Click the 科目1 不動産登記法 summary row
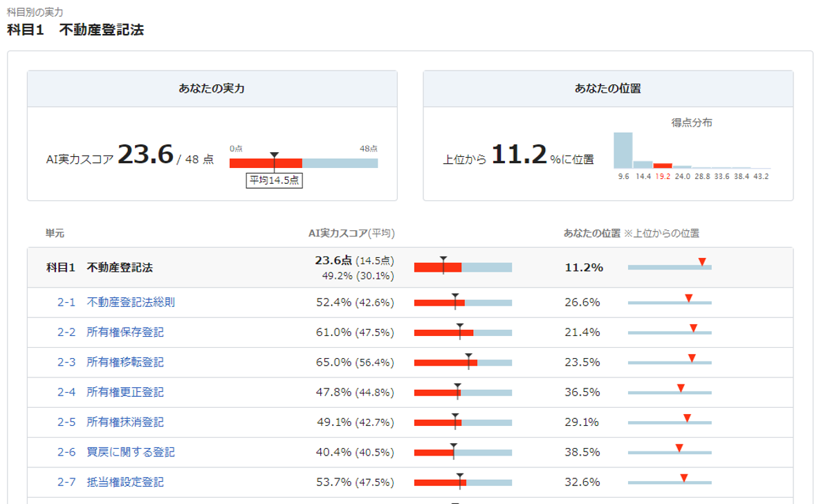Viewport: 819px width, 504px height. [x=410, y=268]
